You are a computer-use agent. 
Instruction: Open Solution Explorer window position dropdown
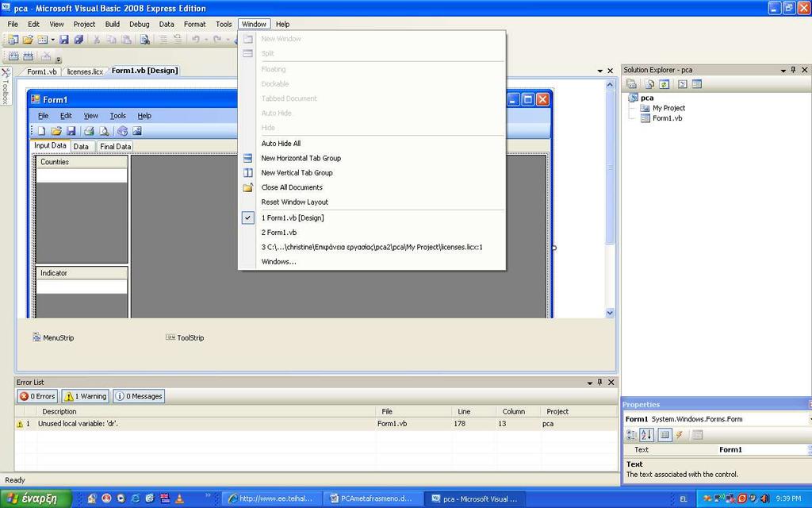783,71
